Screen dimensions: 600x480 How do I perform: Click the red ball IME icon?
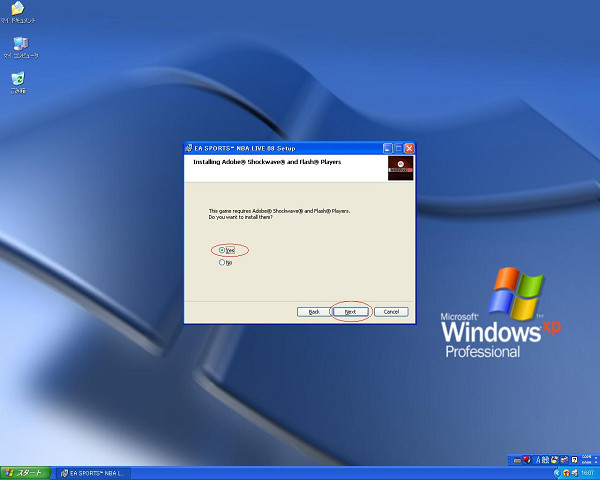[527, 459]
